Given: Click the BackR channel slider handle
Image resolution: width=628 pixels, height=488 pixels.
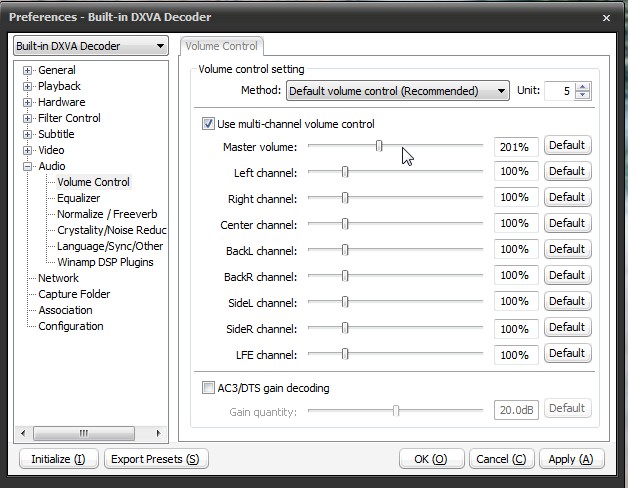Looking at the screenshot, I should click(x=345, y=276).
